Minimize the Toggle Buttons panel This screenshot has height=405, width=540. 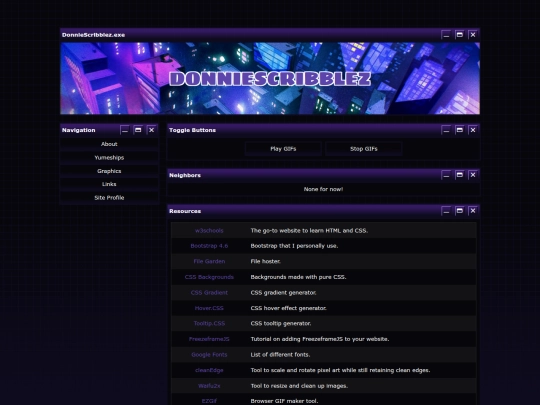[x=446, y=130]
